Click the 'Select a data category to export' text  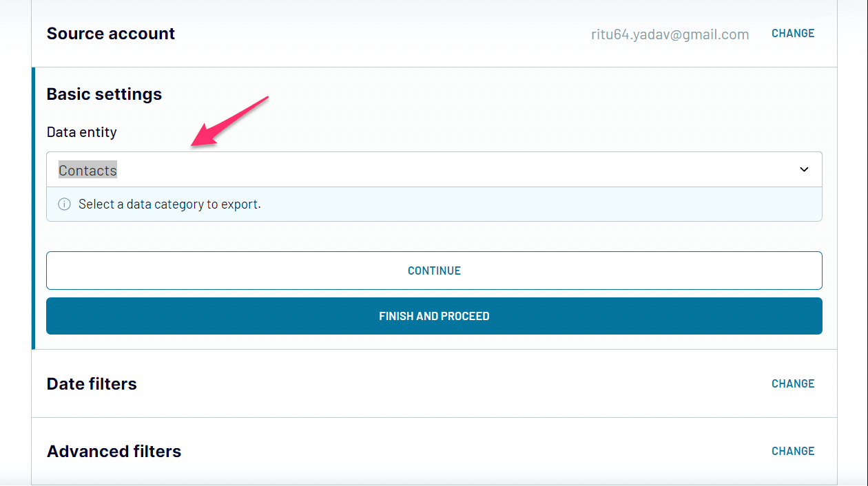169,204
